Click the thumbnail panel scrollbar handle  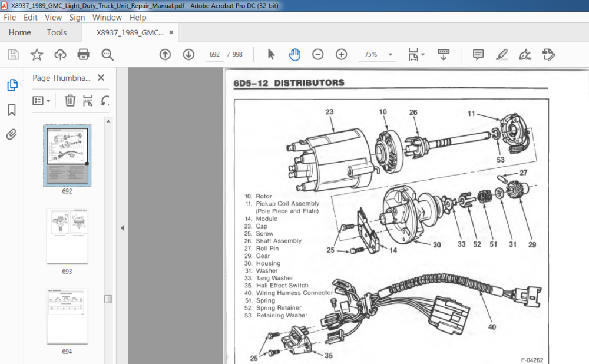[108, 299]
